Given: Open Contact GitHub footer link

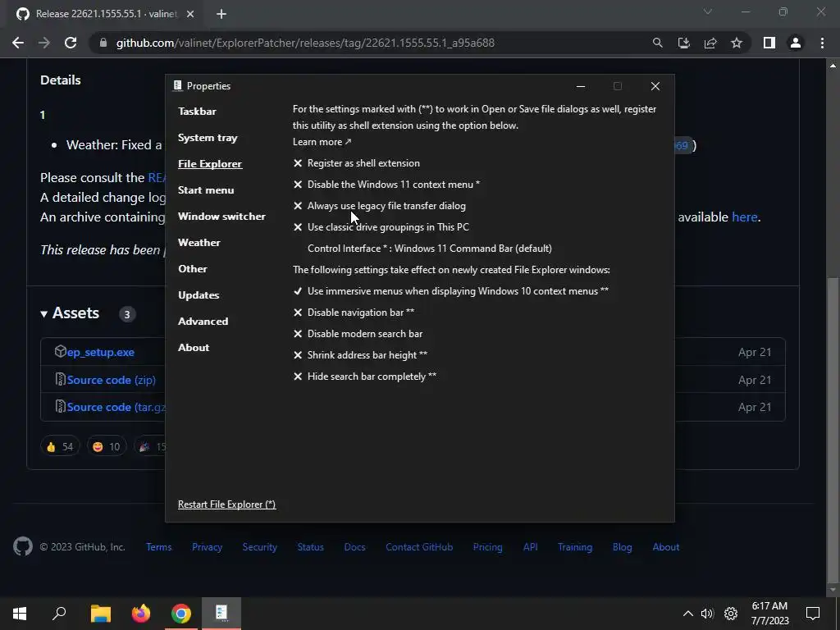Looking at the screenshot, I should pyautogui.click(x=419, y=547).
